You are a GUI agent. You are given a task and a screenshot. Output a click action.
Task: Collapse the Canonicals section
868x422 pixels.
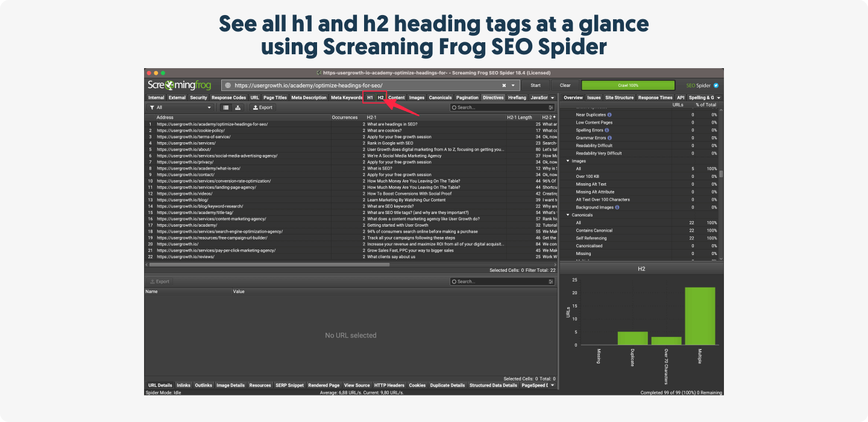(x=568, y=215)
